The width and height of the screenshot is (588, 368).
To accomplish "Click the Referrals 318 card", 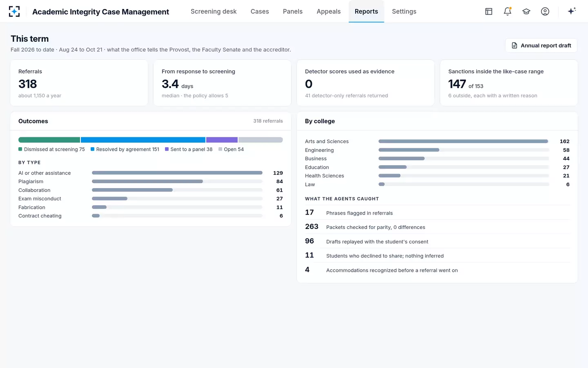I will tap(79, 83).
